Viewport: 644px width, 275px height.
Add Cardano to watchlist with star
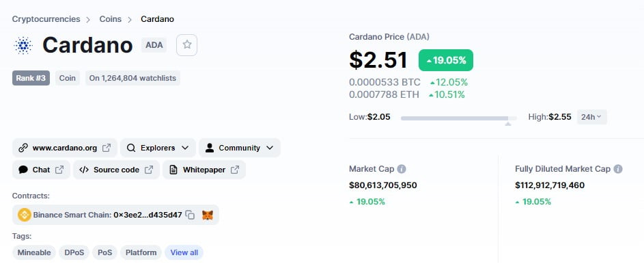(x=187, y=45)
